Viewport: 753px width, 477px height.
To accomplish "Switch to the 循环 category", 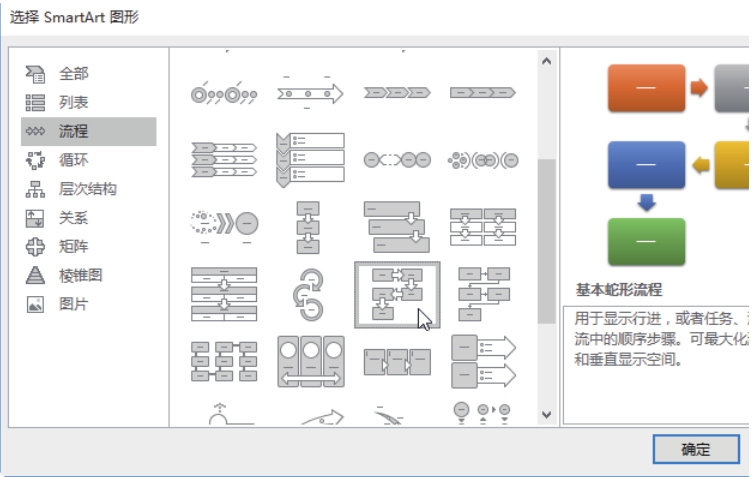I will click(88, 160).
